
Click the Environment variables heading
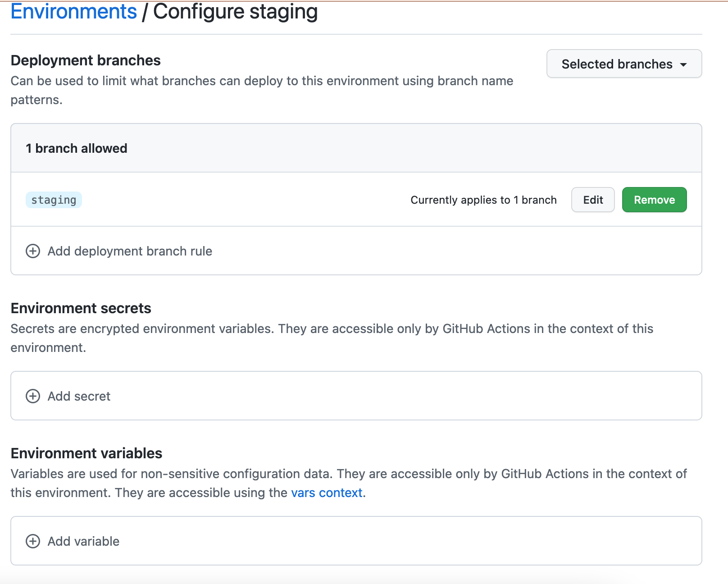[86, 453]
